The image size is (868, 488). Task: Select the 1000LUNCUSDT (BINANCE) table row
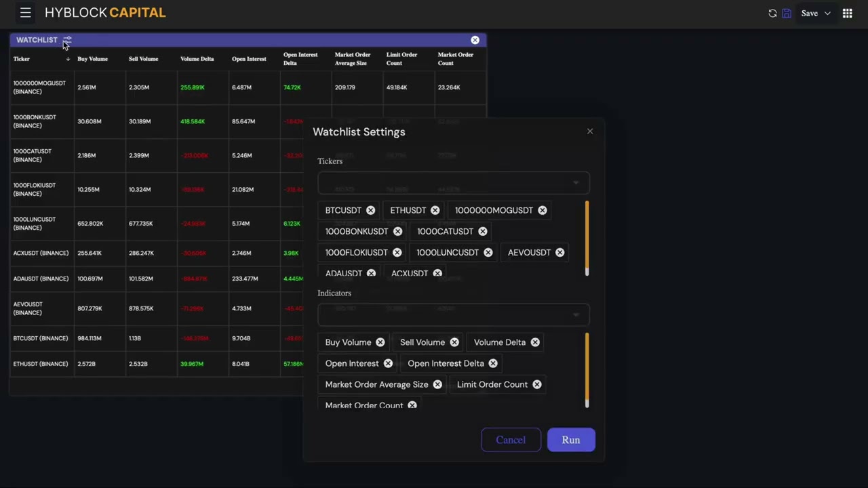pos(248,223)
